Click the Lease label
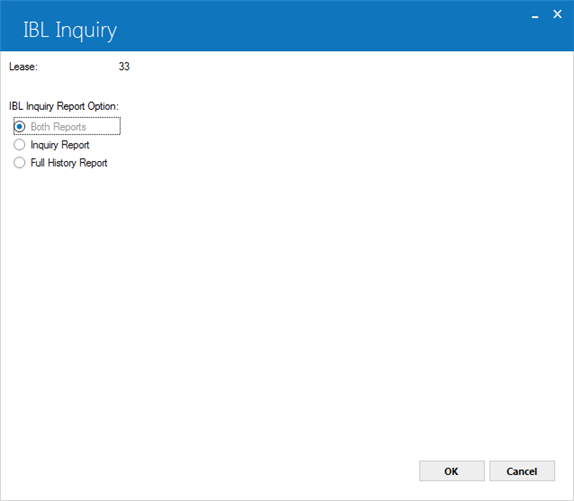 (23, 67)
